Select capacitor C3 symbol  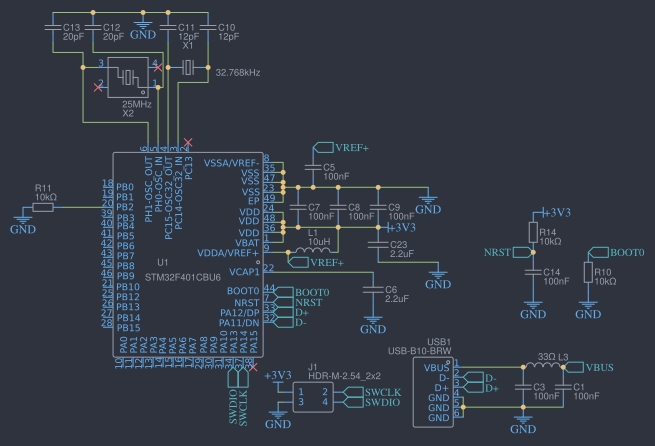[523, 388]
